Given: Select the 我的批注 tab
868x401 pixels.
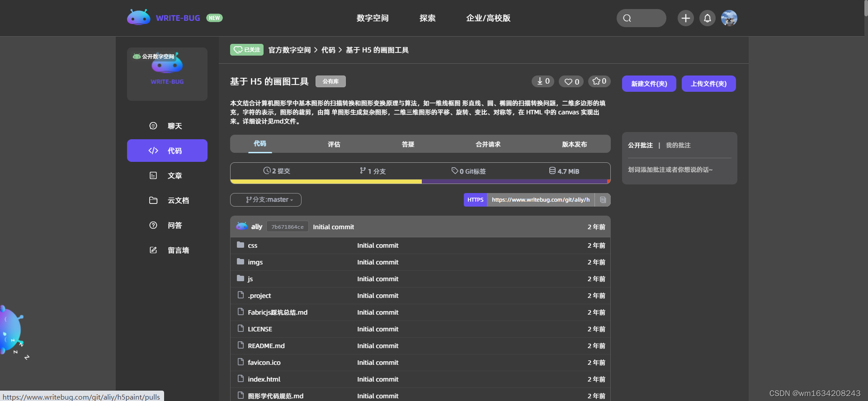Looking at the screenshot, I should coord(678,145).
